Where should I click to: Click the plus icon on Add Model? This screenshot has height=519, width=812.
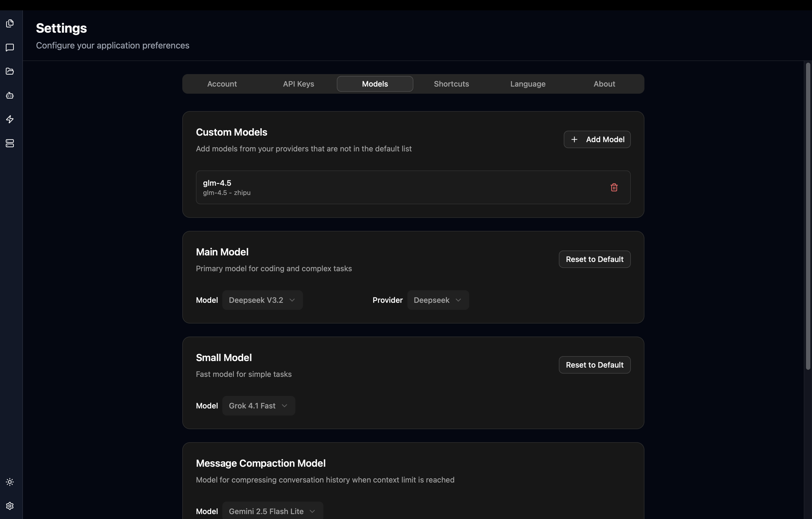[574, 139]
